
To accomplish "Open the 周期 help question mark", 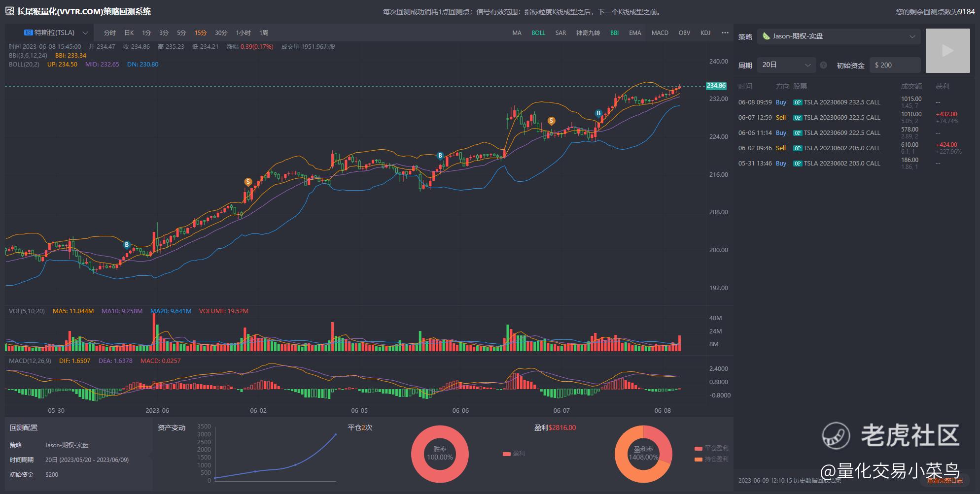I will (823, 65).
